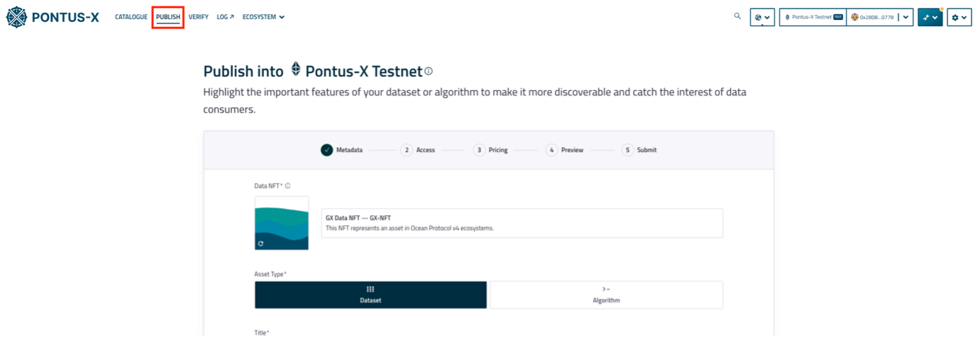
Task: Select Algorithm asset type
Action: point(606,295)
